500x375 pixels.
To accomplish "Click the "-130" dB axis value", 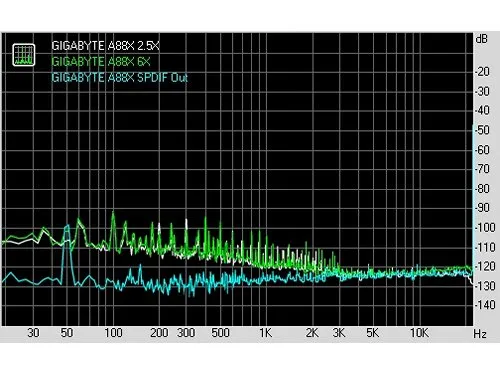I will click(485, 286).
